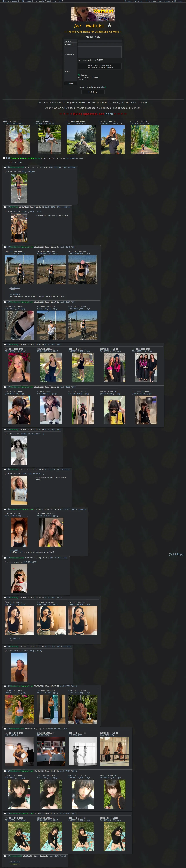Click the Reply submit button
Viewport: 186px width, 868px height.
93,92
